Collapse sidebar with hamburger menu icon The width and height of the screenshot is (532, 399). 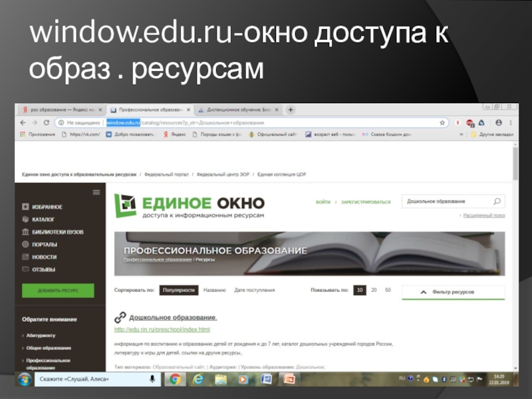pos(96,192)
